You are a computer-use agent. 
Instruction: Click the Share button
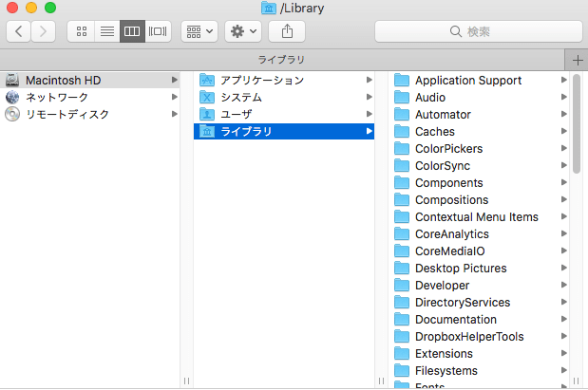point(287,31)
